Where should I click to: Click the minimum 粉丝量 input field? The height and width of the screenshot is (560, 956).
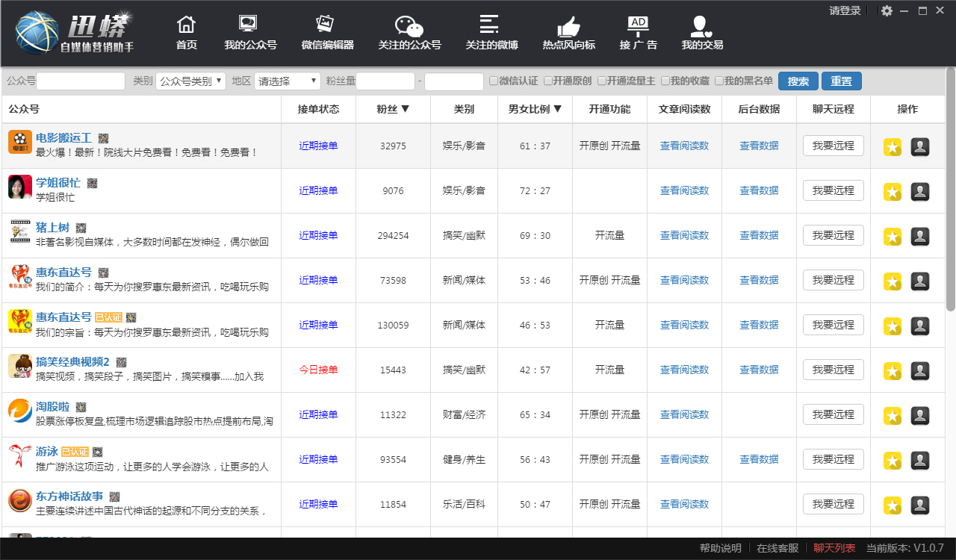click(385, 81)
